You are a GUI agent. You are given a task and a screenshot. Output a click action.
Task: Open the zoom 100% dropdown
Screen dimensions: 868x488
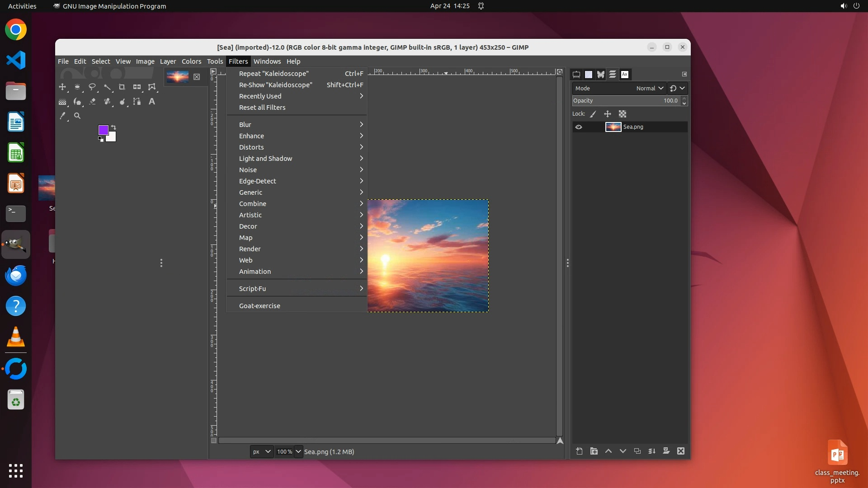tap(298, 451)
